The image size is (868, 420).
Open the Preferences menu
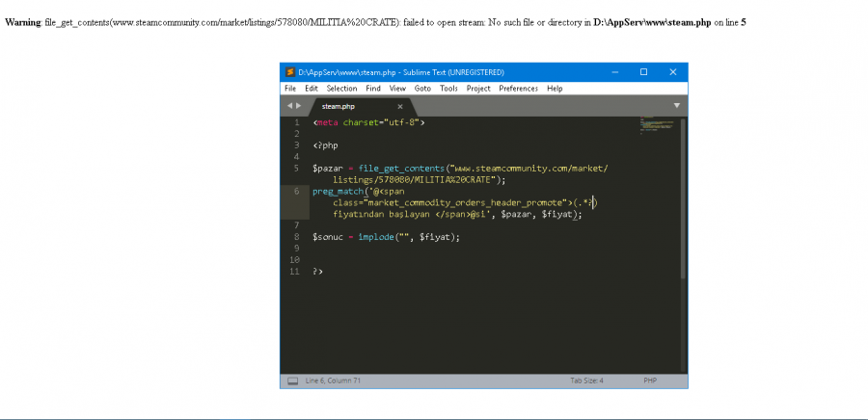point(518,89)
